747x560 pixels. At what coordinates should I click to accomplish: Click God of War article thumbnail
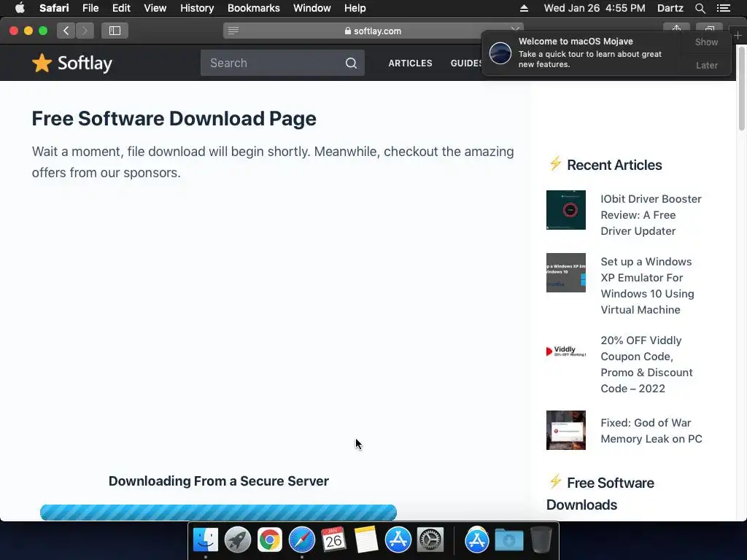point(566,430)
